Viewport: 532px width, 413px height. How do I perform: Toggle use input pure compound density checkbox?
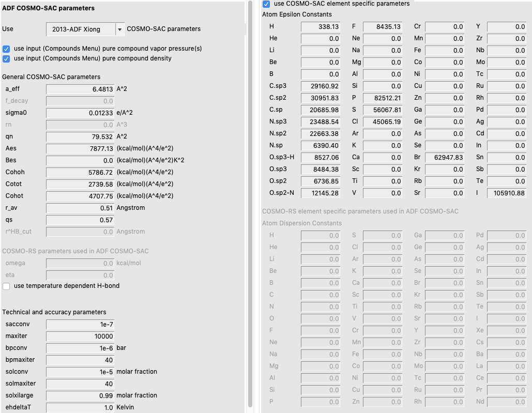pos(6,58)
